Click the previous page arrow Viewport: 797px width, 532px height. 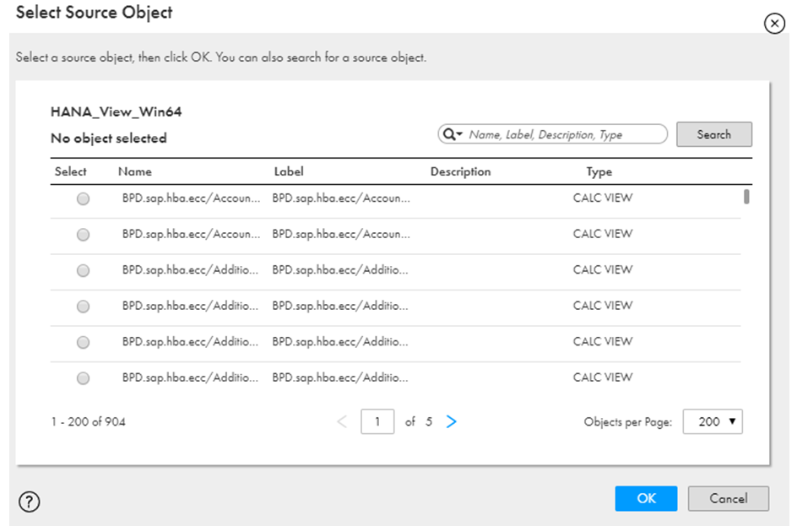pos(342,421)
